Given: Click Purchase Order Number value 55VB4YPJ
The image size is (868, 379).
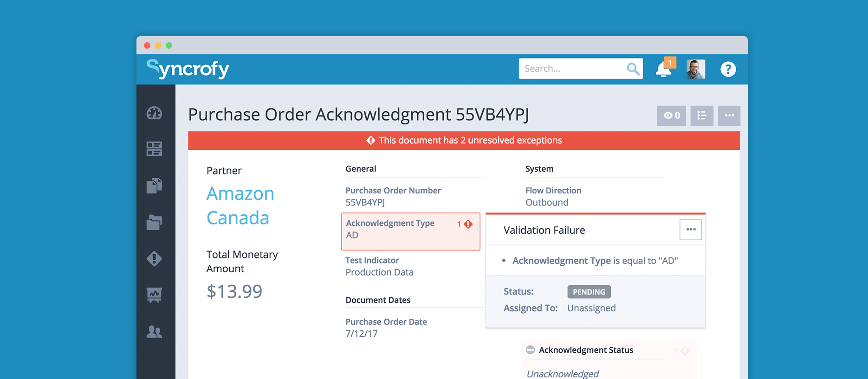Looking at the screenshot, I should point(365,202).
